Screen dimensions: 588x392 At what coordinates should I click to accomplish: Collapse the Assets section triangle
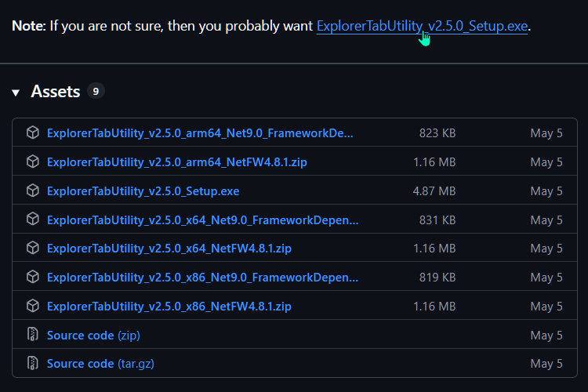16,93
